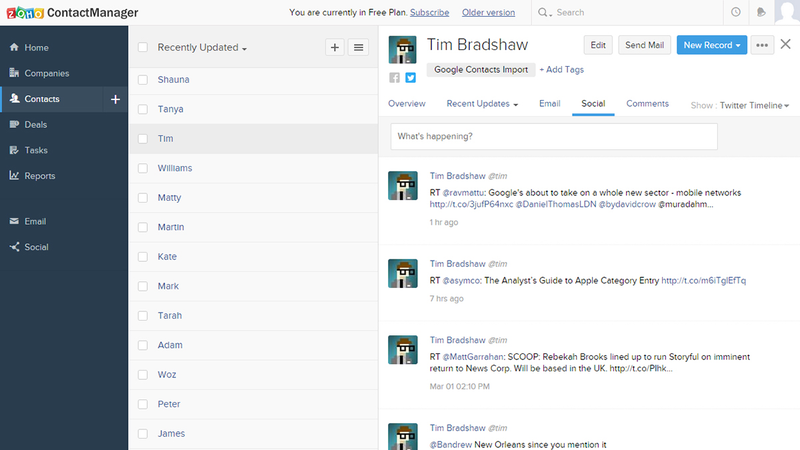The height and width of the screenshot is (450, 800).
Task: Open the Deals sidebar icon
Action: click(14, 124)
